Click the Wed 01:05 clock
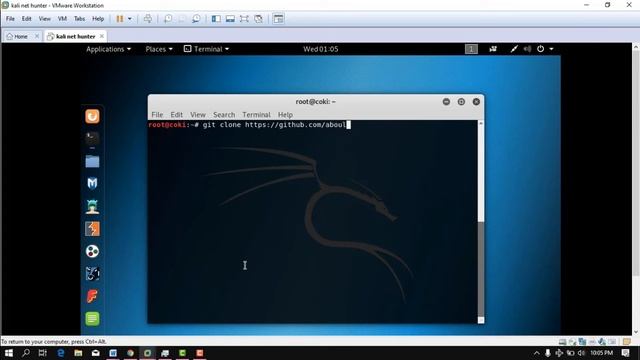640x360 pixels. pyautogui.click(x=320, y=49)
